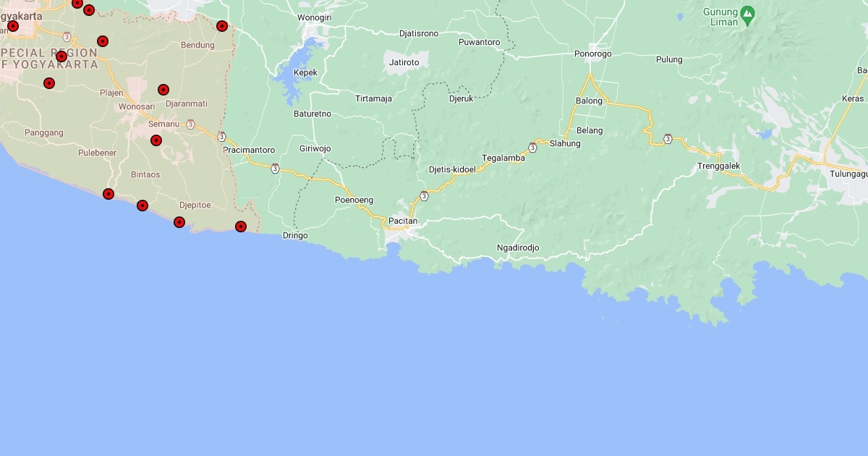Image resolution: width=868 pixels, height=456 pixels.
Task: Select the Trenggalek place label
Action: 718,166
